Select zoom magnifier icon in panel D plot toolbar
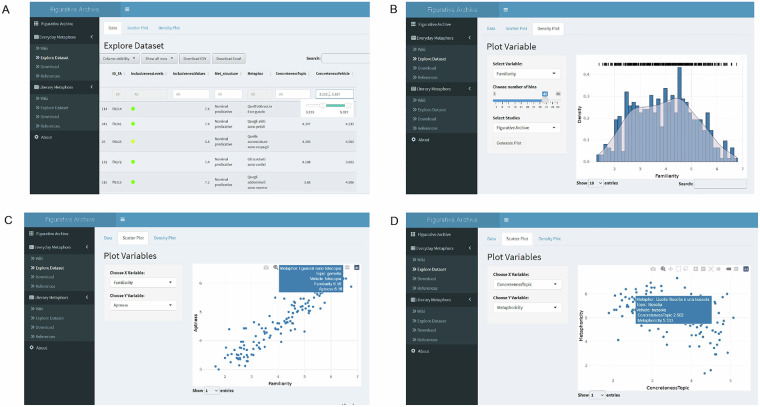Viewport: 760px width, 407px height. 663,269
